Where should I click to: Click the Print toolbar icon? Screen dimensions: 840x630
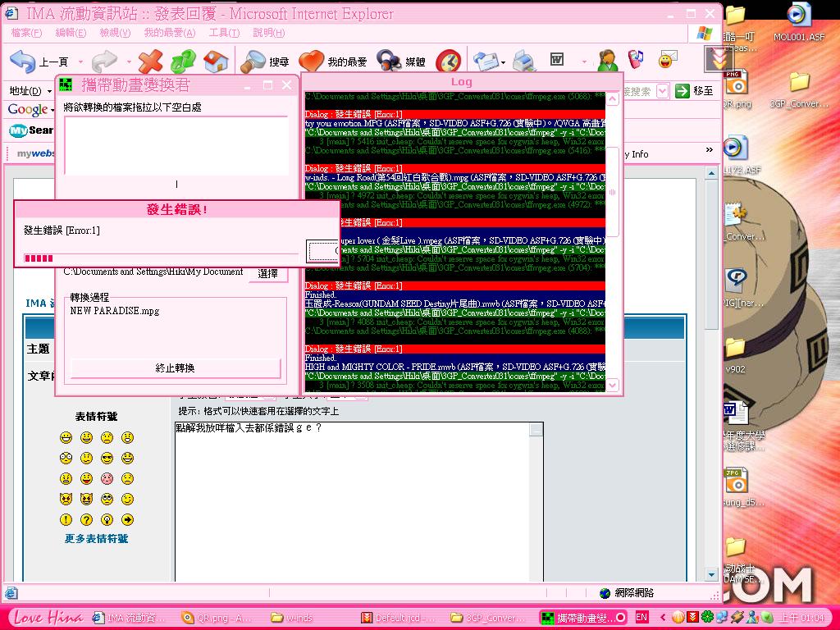(524, 62)
